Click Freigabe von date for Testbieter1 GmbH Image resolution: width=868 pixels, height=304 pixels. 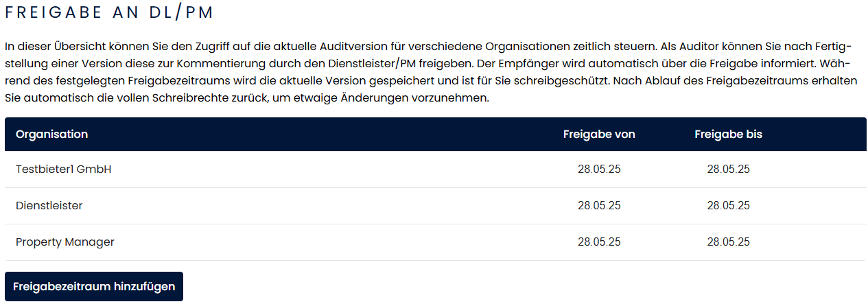[x=599, y=169]
